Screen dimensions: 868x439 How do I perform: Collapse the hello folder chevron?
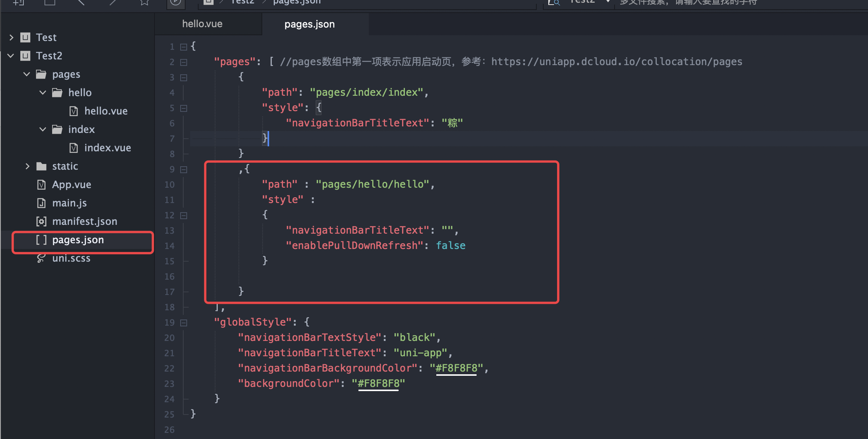pos(43,92)
